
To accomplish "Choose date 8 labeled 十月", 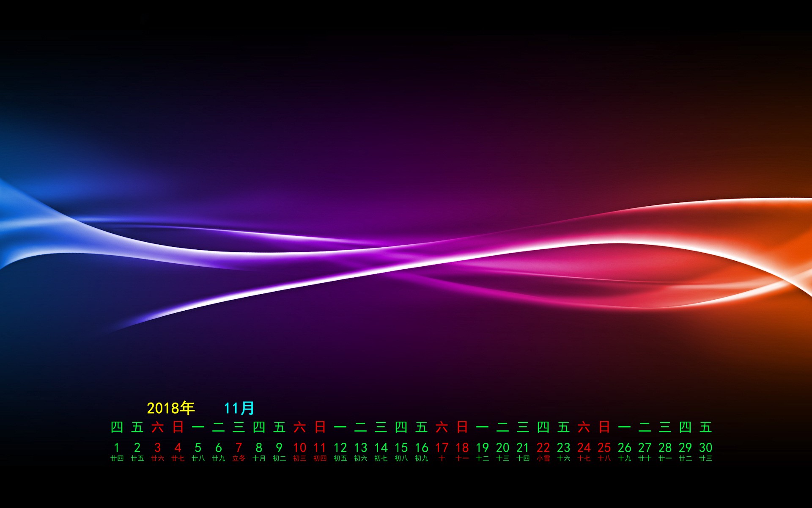I will pos(259,448).
